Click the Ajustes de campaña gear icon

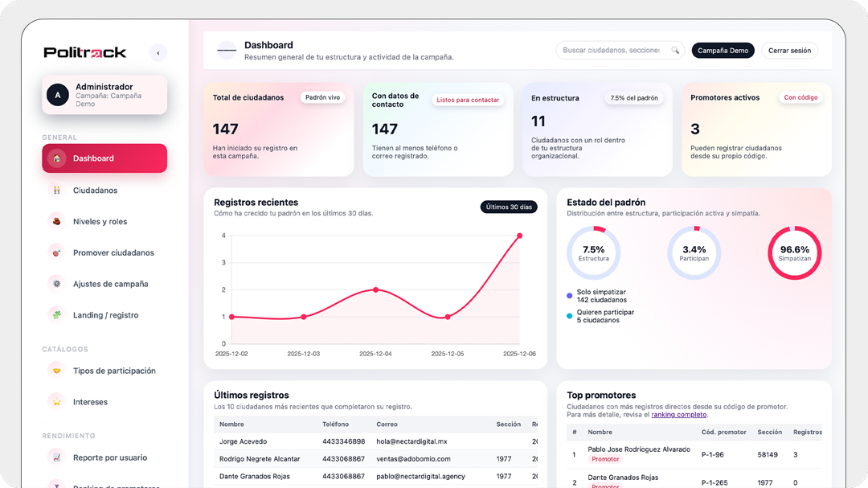(56, 284)
